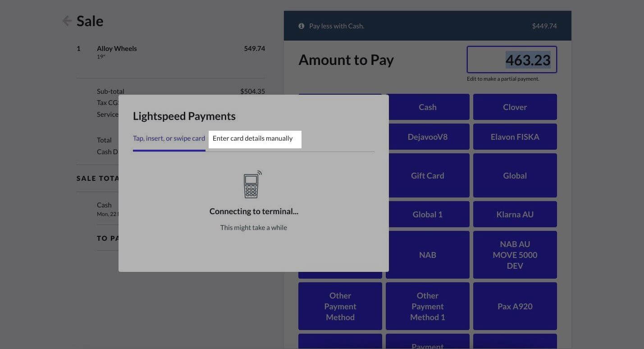
Task: Pay using the Clover payment option
Action: pos(515,107)
